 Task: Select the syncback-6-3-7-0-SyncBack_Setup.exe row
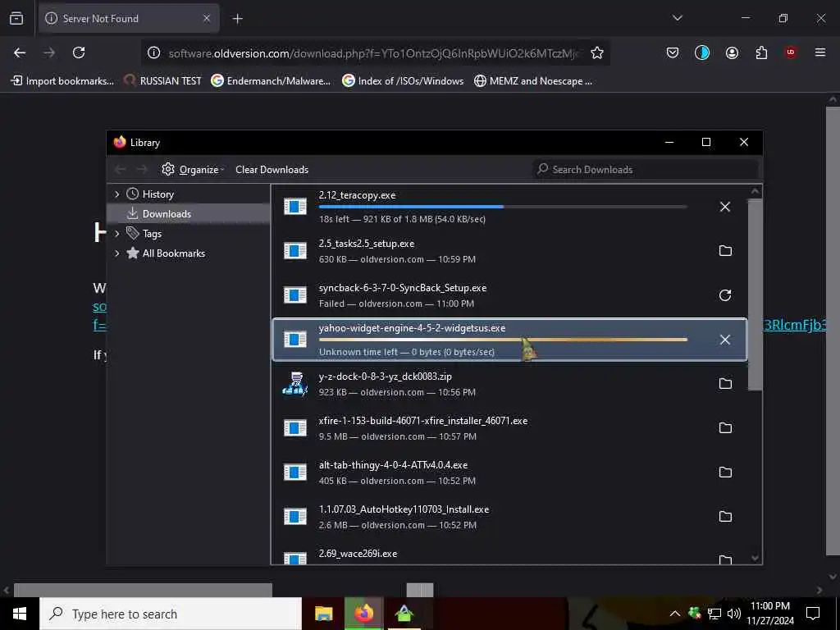coord(509,295)
